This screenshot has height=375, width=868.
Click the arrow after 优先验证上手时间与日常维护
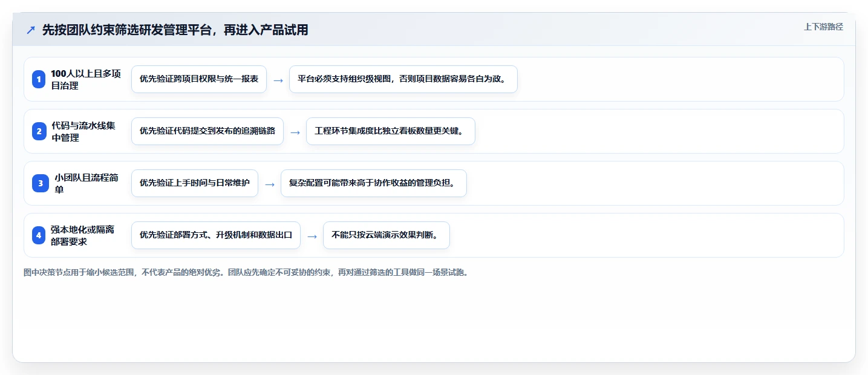[x=270, y=184]
